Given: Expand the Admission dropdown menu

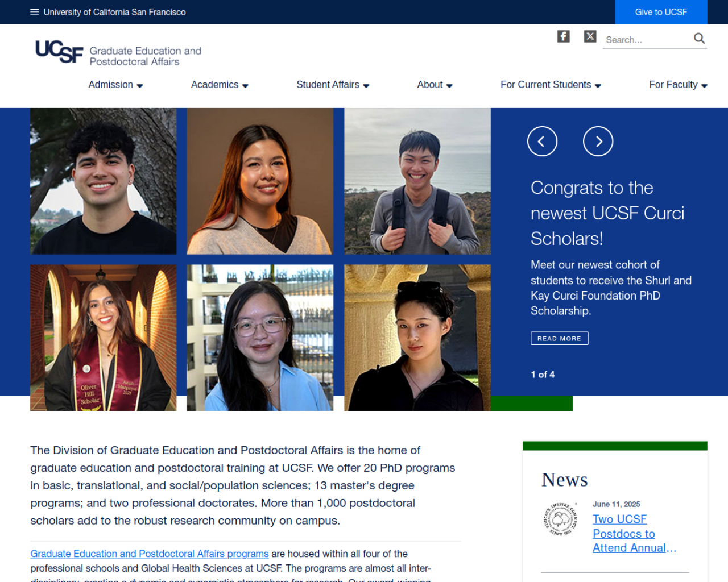Looking at the screenshot, I should coord(115,85).
